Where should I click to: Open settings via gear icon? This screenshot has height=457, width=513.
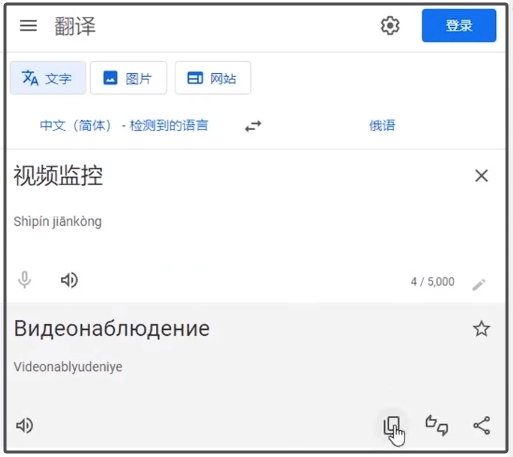(390, 26)
